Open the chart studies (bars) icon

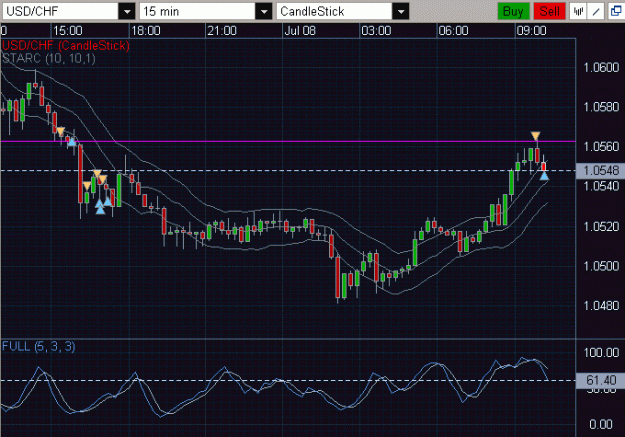coord(578,11)
